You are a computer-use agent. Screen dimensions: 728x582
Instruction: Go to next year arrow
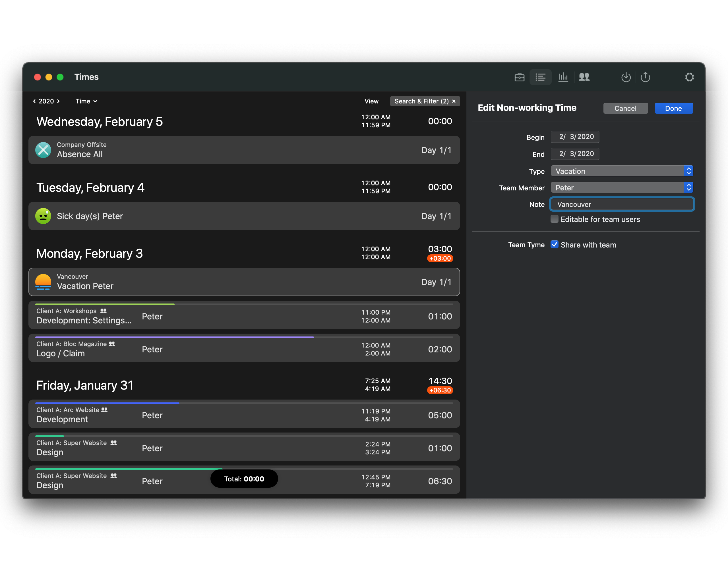pos(58,101)
